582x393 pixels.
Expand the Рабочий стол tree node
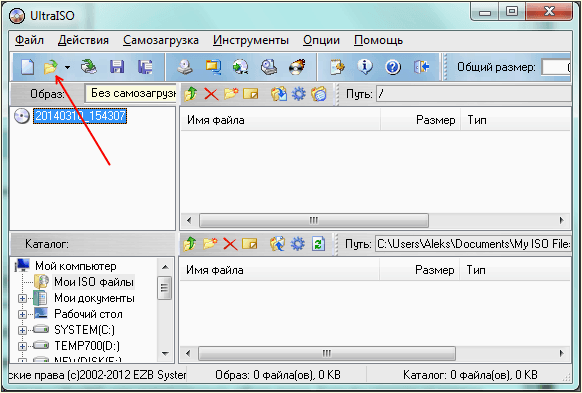22,314
